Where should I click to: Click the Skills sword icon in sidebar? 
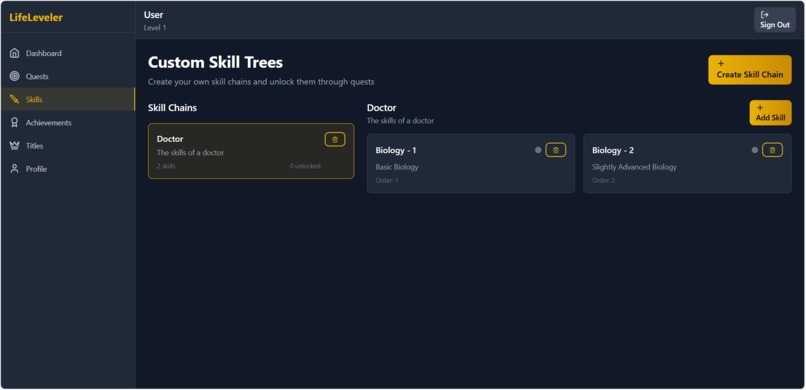(14, 99)
